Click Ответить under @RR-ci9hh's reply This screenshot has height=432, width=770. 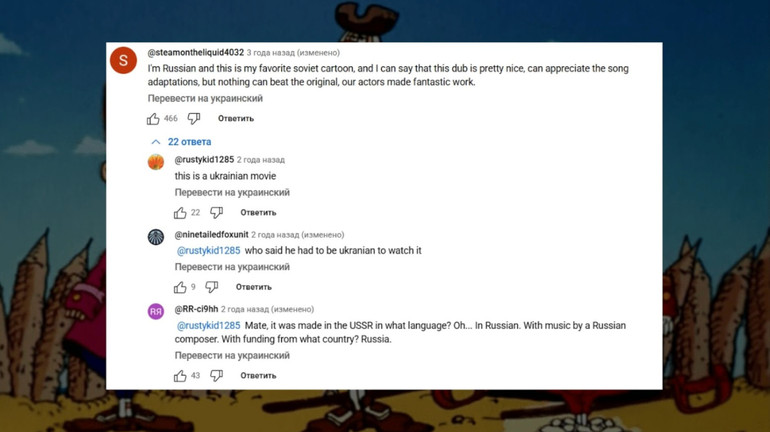click(x=258, y=376)
